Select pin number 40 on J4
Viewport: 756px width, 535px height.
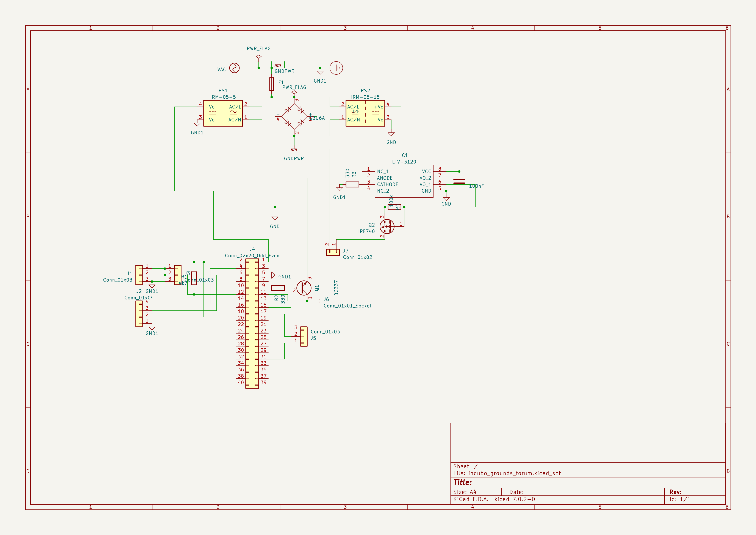click(241, 382)
